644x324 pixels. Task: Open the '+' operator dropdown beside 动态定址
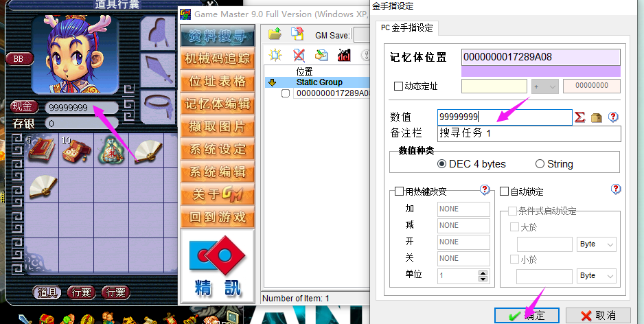point(544,86)
